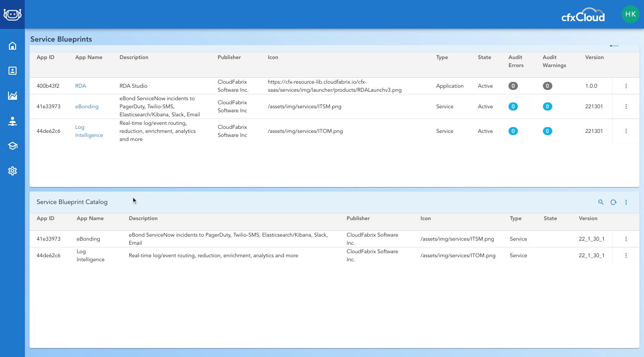Click version 1.0.0 cell
The width and height of the screenshot is (644, 357).
click(591, 86)
